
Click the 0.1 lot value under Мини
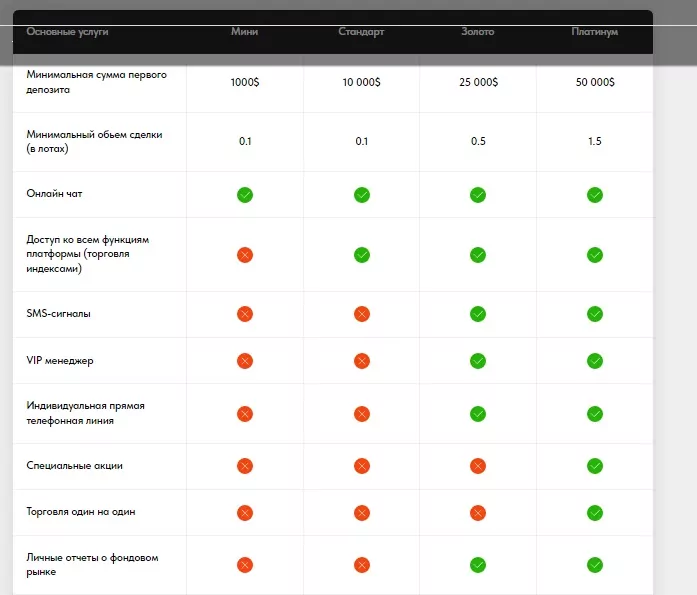click(245, 141)
